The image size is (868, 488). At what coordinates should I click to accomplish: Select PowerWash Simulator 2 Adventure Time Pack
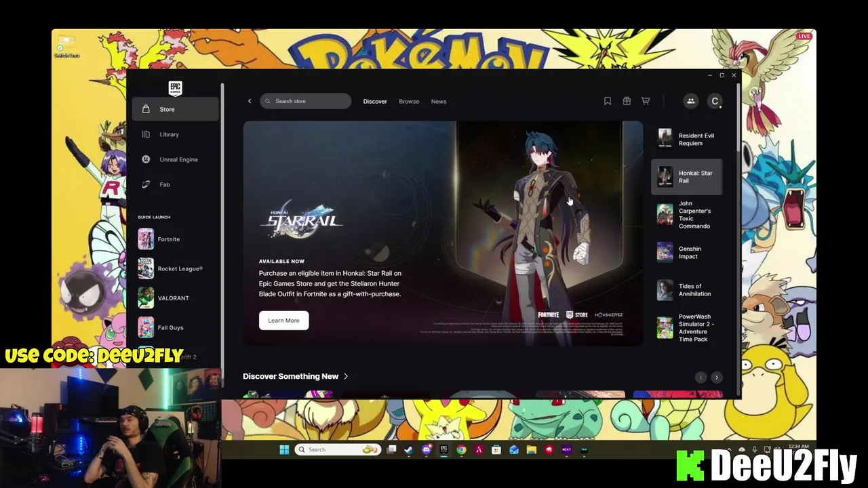click(686, 328)
